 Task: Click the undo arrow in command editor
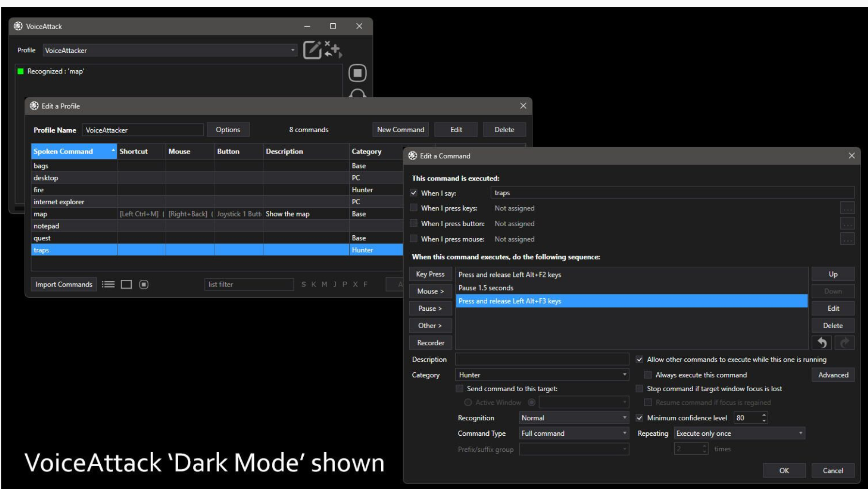(822, 343)
